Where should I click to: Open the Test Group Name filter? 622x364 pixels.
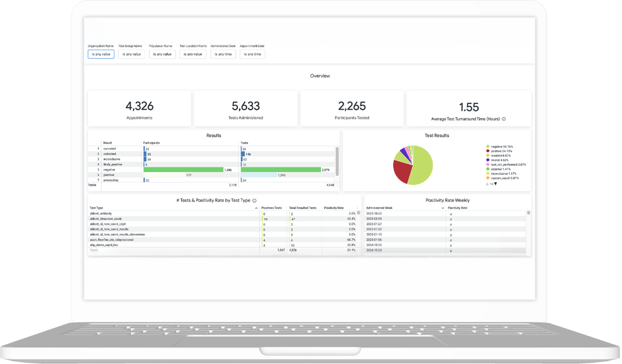pos(132,54)
